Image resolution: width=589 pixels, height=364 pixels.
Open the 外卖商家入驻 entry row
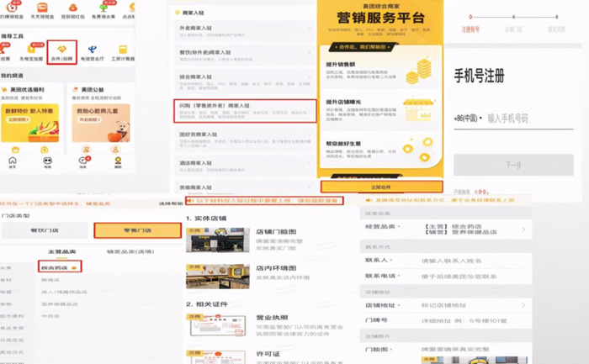click(x=244, y=31)
